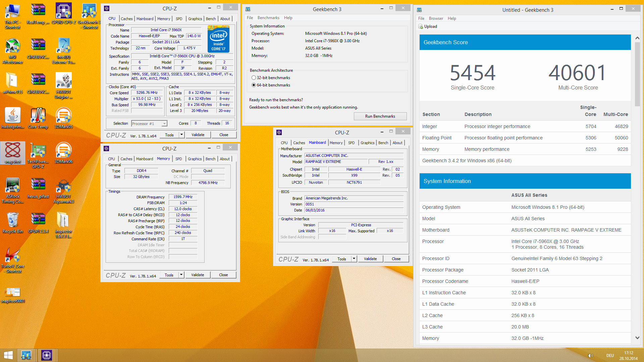This screenshot has width=644, height=362.
Task: Expand Tools dropdown arrow in CPU tab window
Action: click(x=181, y=135)
